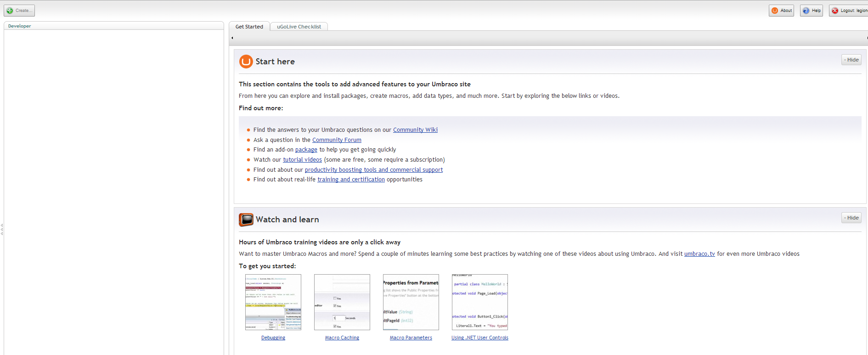The width and height of the screenshot is (868, 355).
Task: Hide the Start here section
Action: pos(851,60)
